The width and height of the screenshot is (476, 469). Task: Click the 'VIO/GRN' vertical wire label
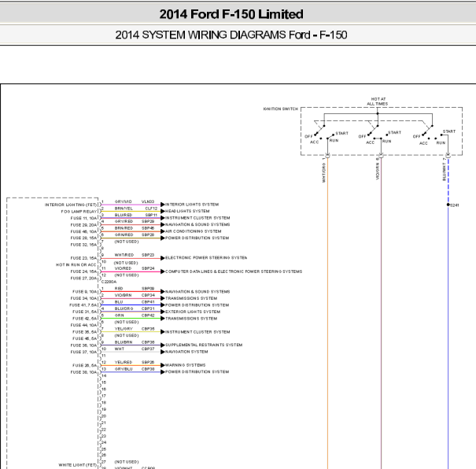378,171
